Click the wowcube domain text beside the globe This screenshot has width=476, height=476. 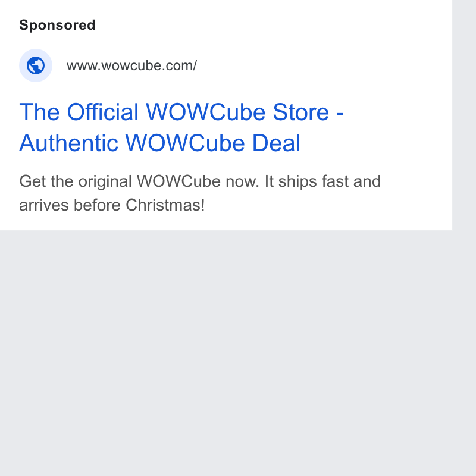[x=131, y=65]
